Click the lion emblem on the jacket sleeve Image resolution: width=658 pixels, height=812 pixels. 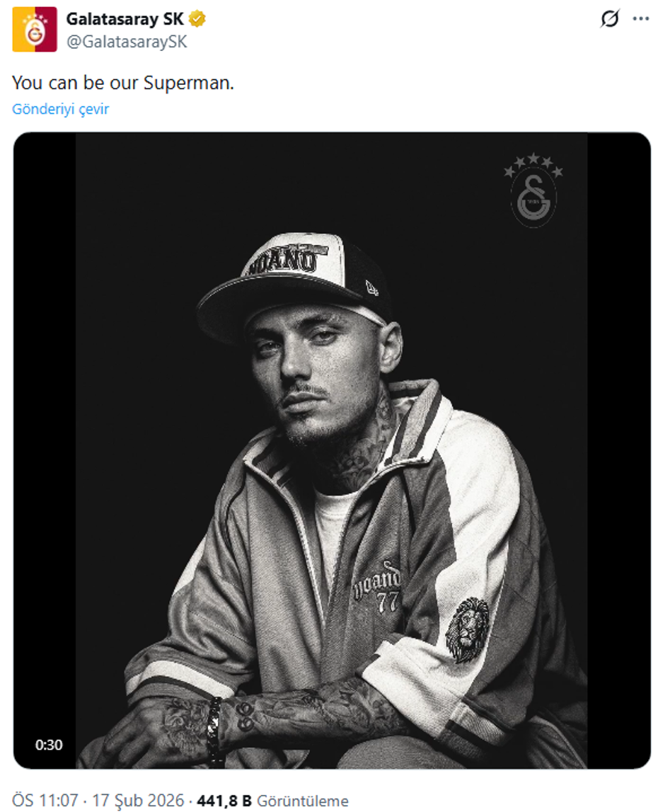tap(467, 629)
